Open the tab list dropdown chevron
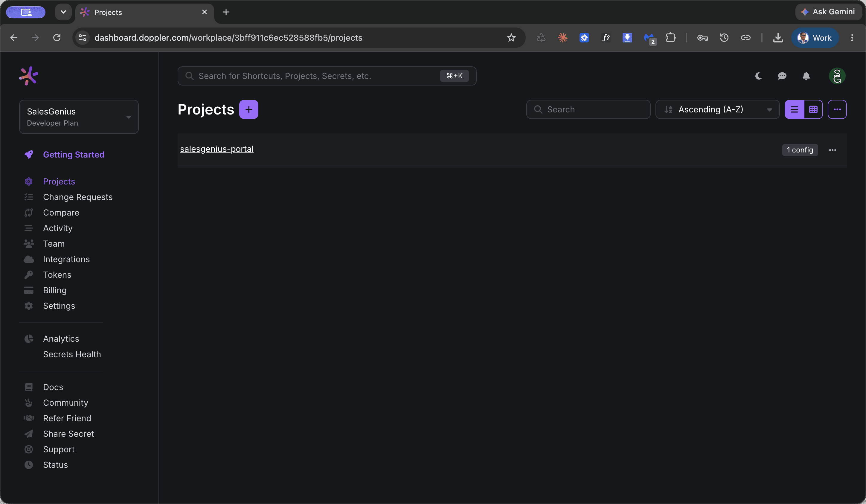 [63, 12]
